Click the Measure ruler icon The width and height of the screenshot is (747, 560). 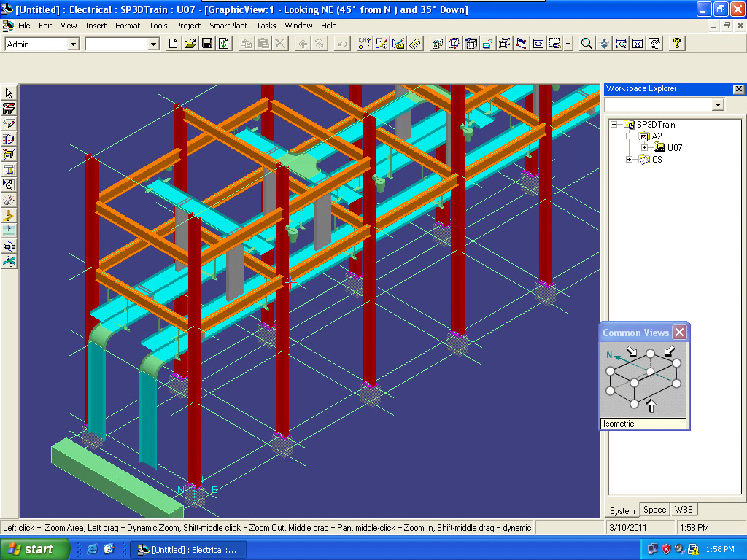[x=416, y=44]
